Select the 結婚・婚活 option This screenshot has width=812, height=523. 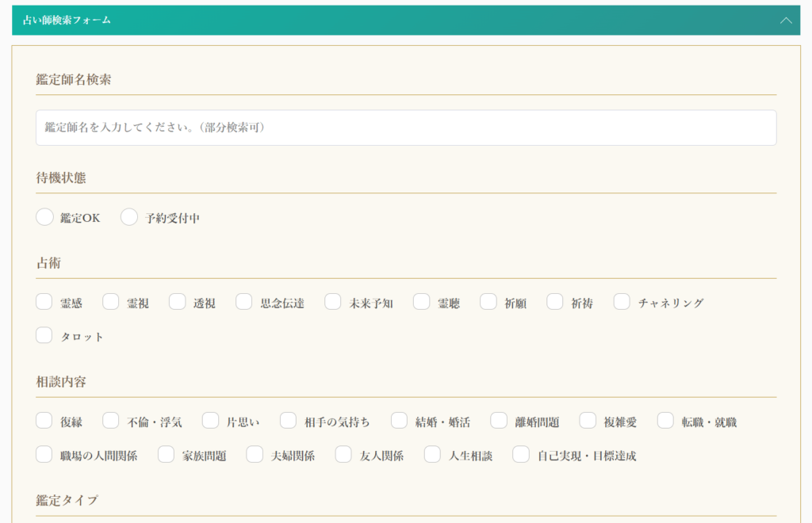pos(399,420)
